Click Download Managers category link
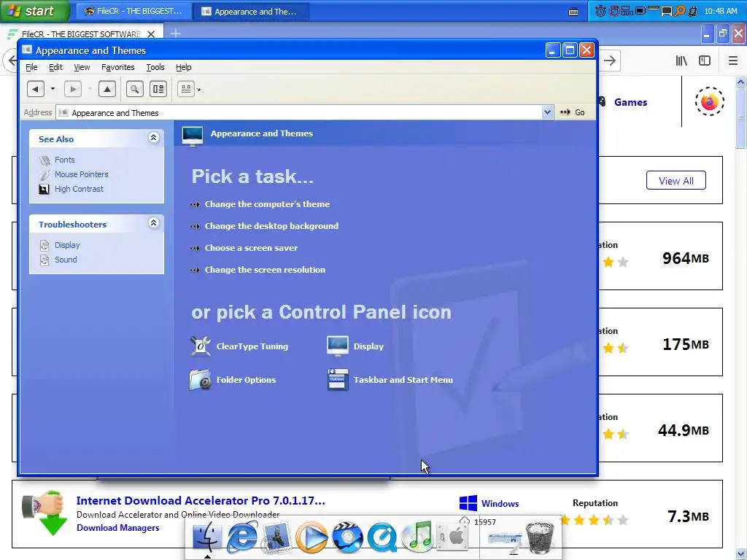The height and width of the screenshot is (560, 747). tap(117, 528)
